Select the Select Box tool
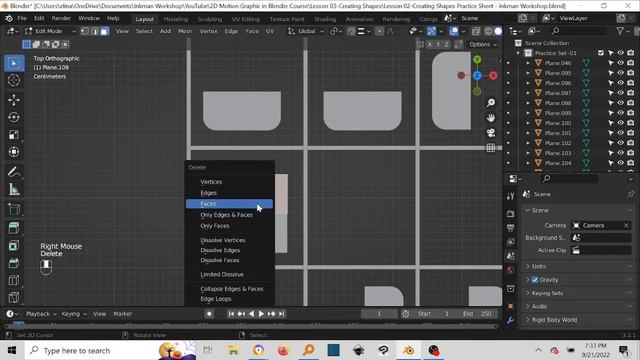 coord(14,63)
